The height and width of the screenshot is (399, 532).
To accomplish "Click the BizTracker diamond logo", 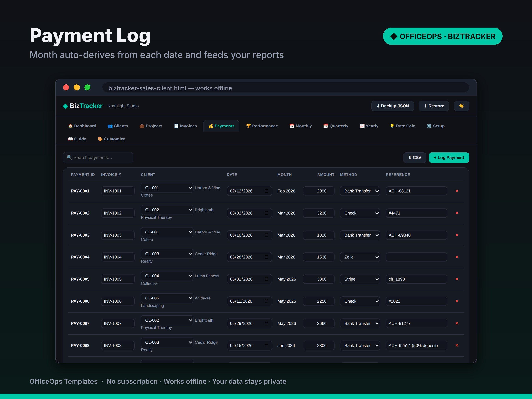I will tap(65, 106).
